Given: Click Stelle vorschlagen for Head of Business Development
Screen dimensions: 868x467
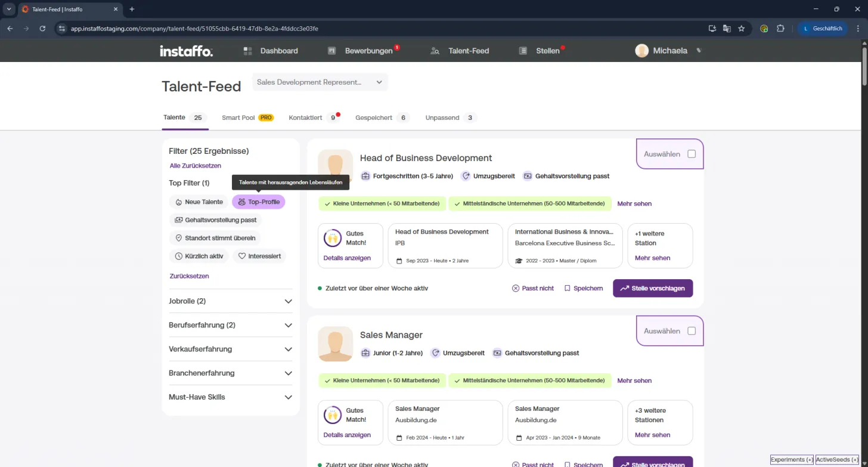Looking at the screenshot, I should 653,288.
